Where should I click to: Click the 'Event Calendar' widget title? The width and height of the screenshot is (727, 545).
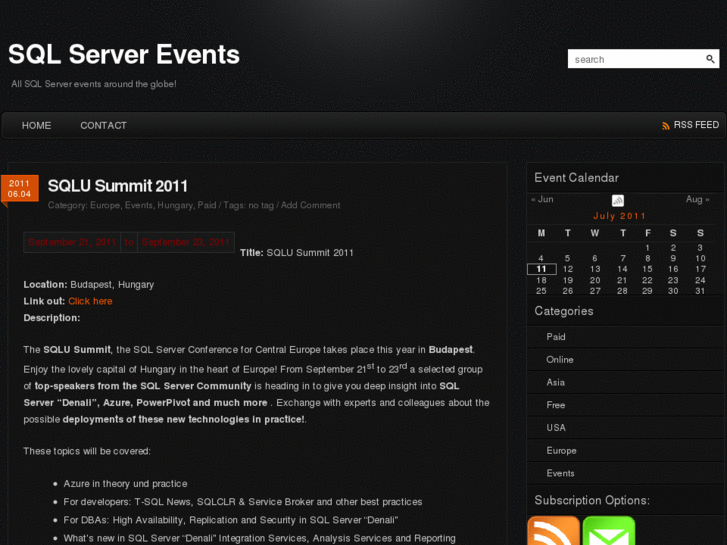pyautogui.click(x=576, y=178)
